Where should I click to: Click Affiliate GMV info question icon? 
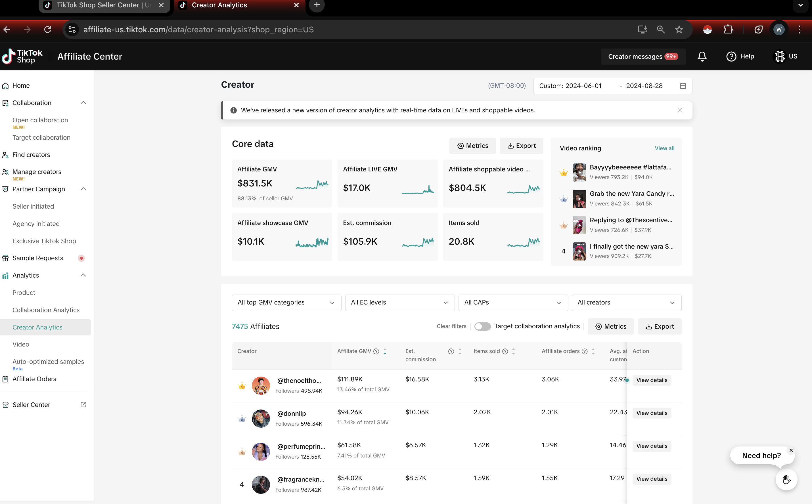click(x=376, y=351)
